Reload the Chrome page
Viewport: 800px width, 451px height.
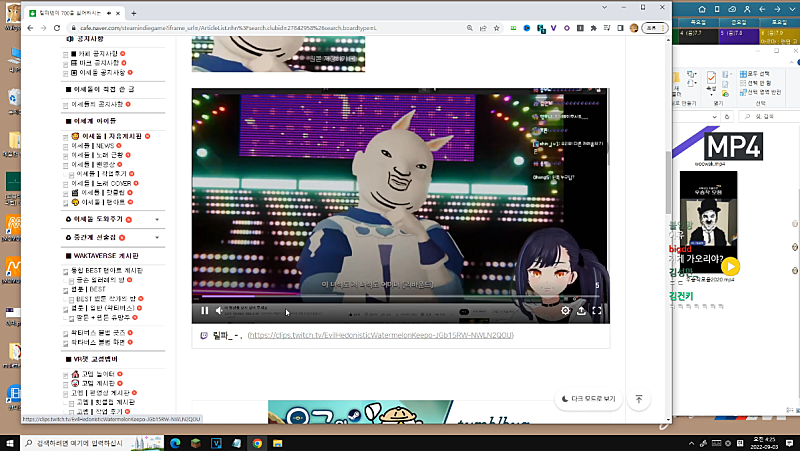[x=57, y=28]
